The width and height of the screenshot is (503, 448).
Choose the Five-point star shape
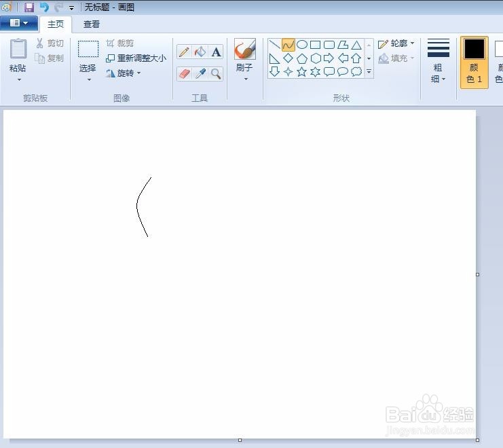coord(302,71)
